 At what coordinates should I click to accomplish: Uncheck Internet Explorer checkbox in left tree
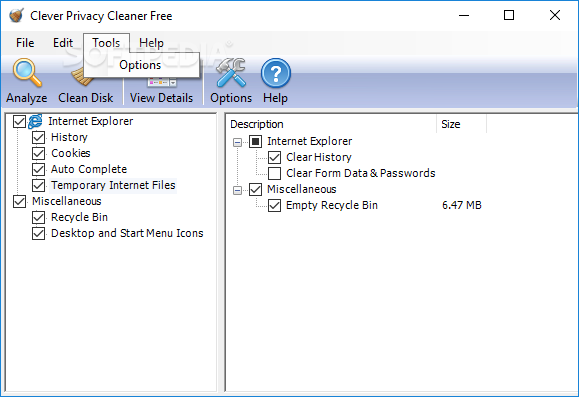point(19,122)
